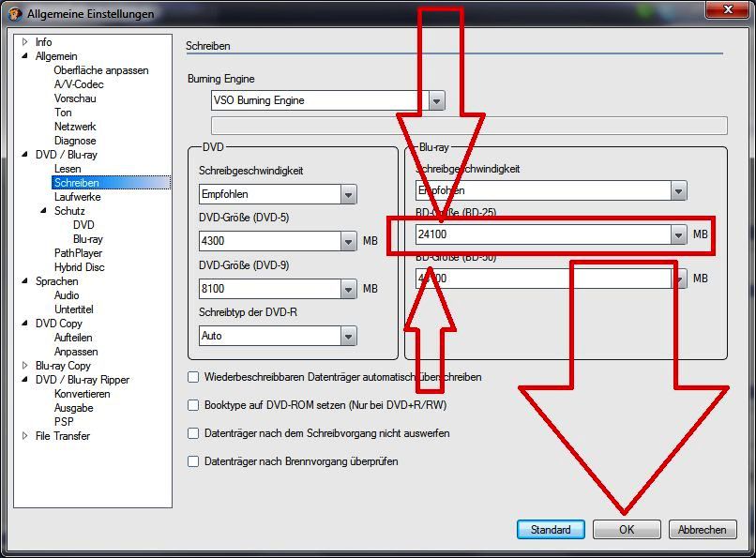Select Blu-ray under Schutz
756x558 pixels.
coord(88,239)
